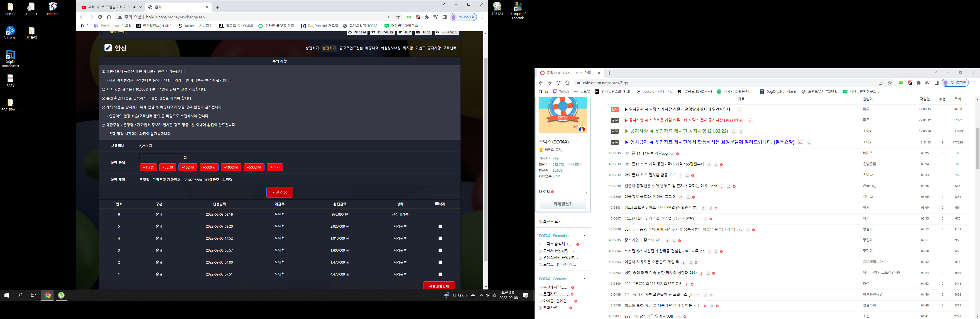Open the 고객센터 menu item

coord(450,48)
